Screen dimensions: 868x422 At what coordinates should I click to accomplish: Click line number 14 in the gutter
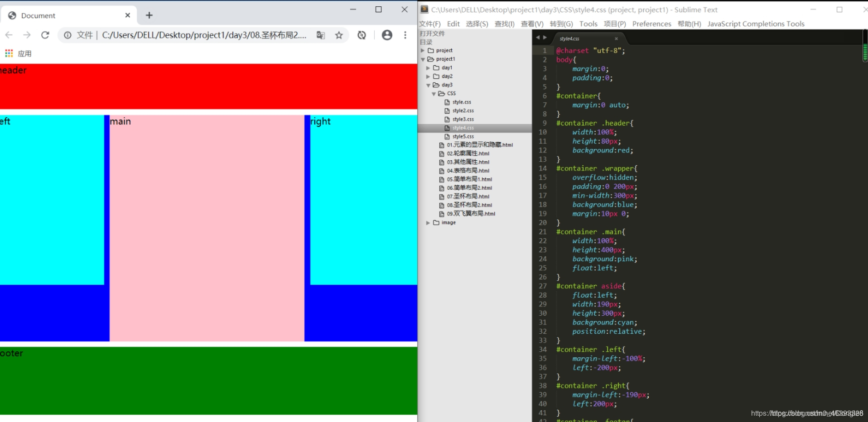click(x=543, y=168)
